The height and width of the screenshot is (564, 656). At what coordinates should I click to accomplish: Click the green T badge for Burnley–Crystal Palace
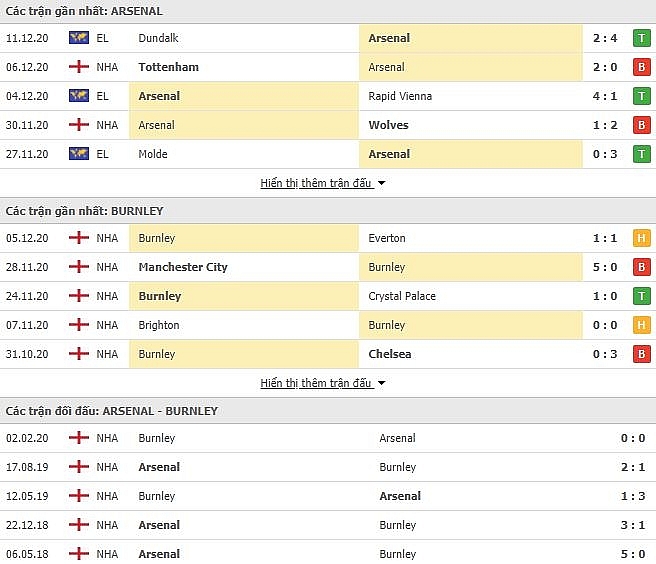641,296
